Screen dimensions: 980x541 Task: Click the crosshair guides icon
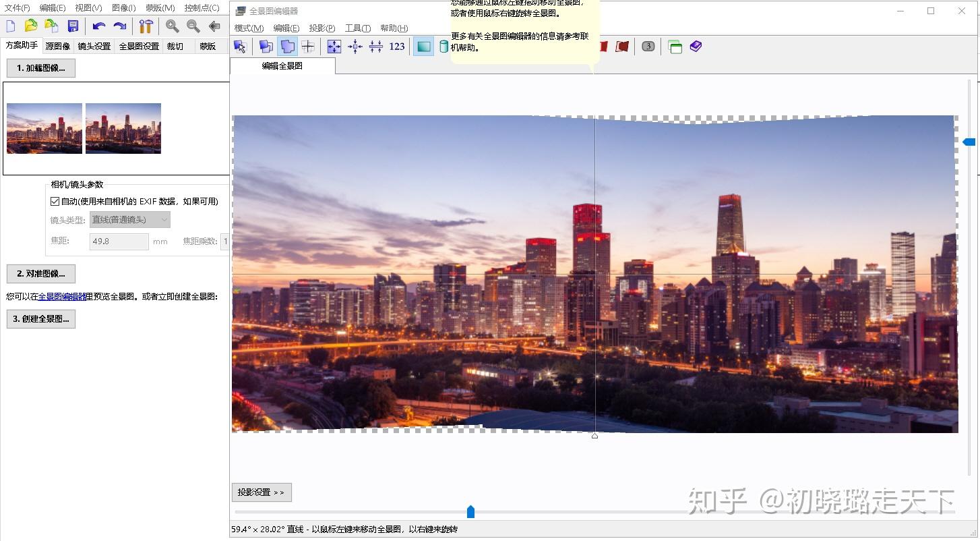(x=308, y=47)
